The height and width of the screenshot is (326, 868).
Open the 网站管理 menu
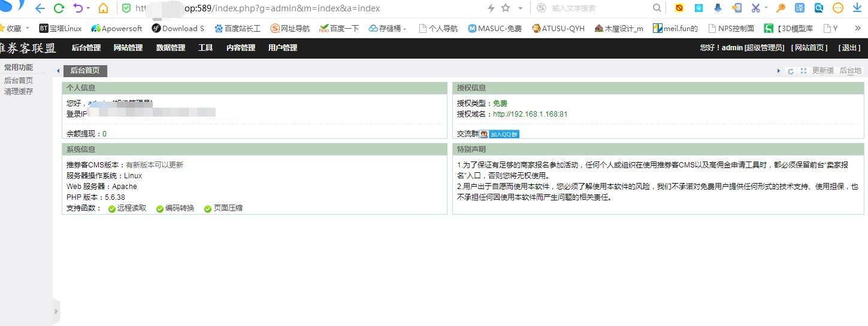[x=128, y=48]
